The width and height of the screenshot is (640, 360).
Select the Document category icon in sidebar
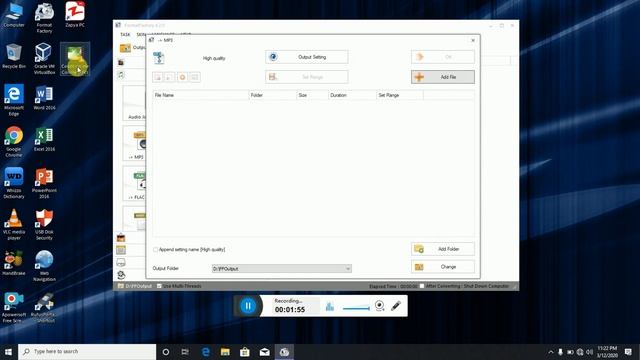[x=121, y=250]
